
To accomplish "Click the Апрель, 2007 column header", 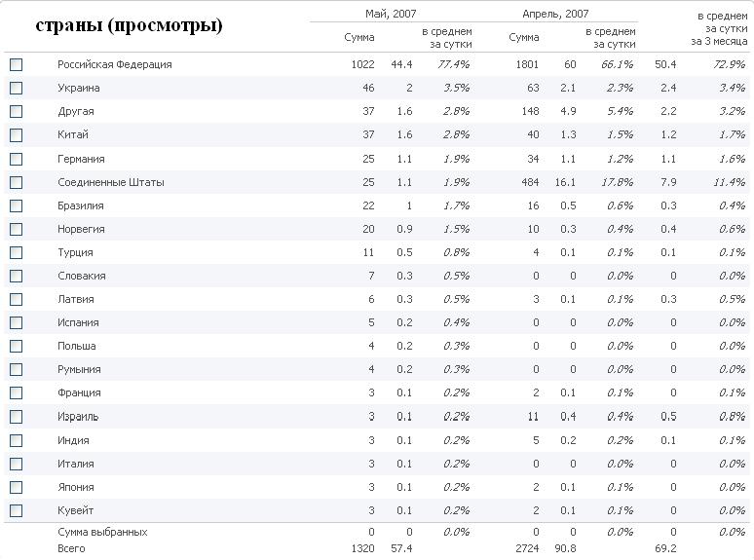I will (x=555, y=14).
